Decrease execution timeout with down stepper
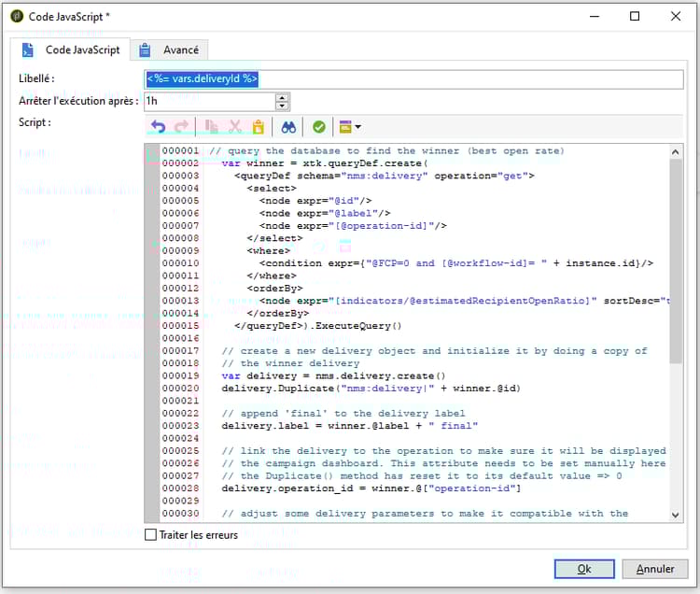Viewport: 700px width, 594px height. click(282, 106)
